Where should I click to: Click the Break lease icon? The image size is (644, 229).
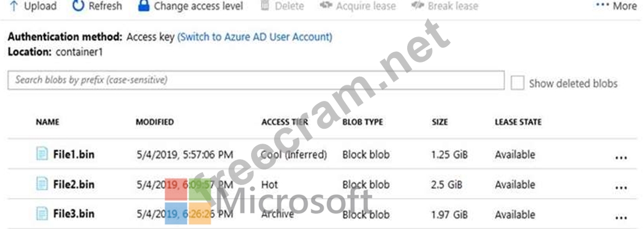[418, 6]
